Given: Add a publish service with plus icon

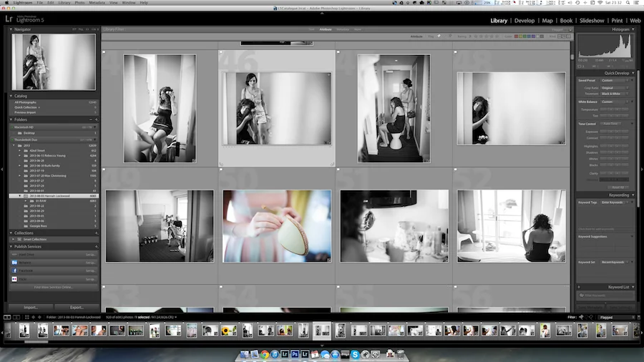Looking at the screenshot, I should pos(97,246).
